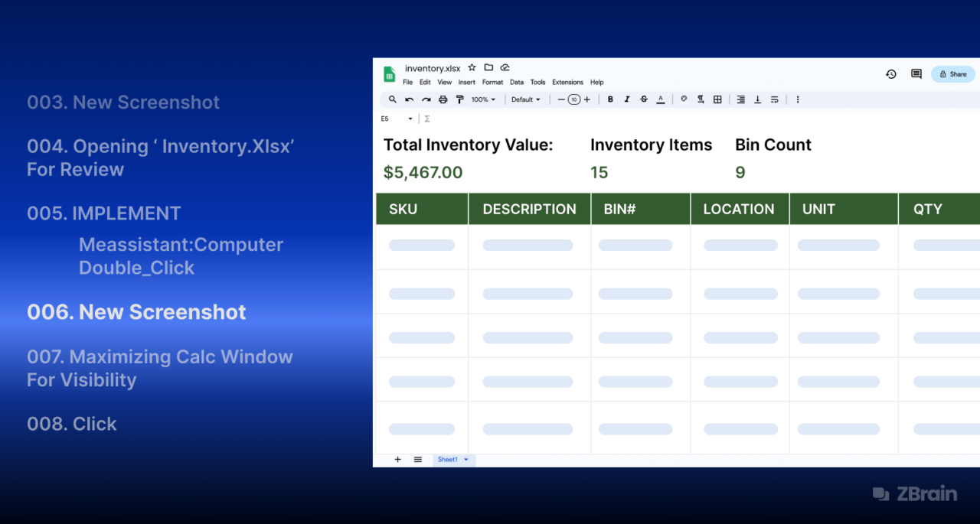Screen dimensions: 980x524
Task: Open the version history clock icon
Action: tap(891, 74)
